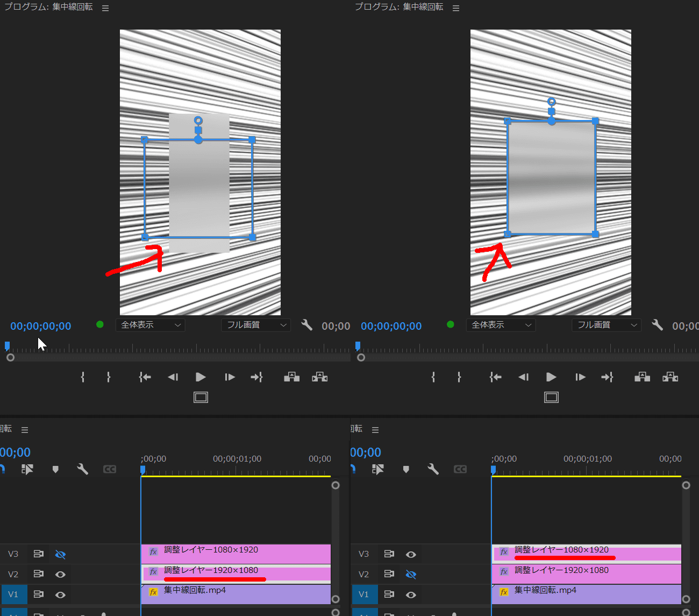This screenshot has height=616, width=699.
Task: Open the right timeline panel hamburger menu
Action: (x=375, y=429)
